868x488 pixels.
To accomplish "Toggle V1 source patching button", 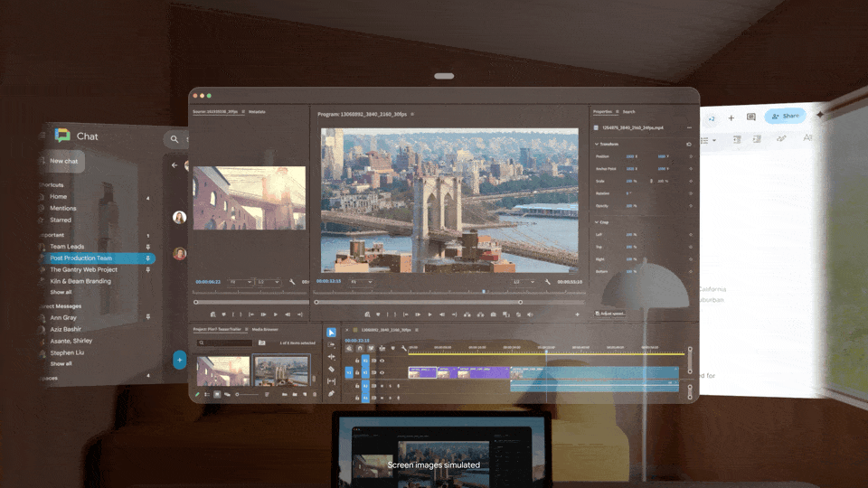I will point(349,373).
